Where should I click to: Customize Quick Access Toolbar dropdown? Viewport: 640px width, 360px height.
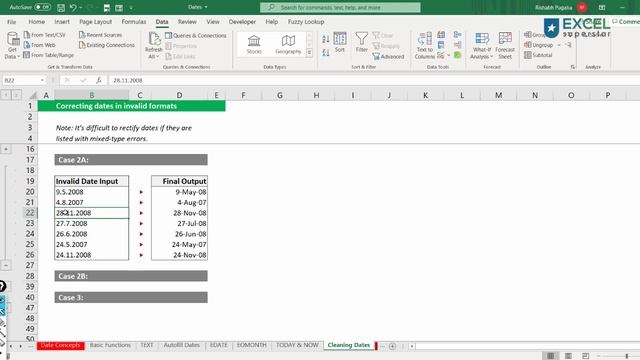click(131, 7)
